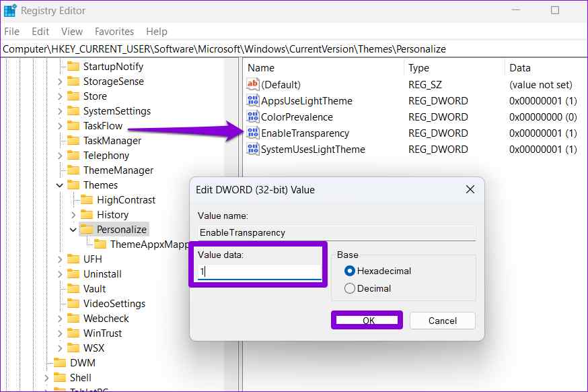This screenshot has width=588, height=392.
Task: Open the Edit menu
Action: point(40,32)
